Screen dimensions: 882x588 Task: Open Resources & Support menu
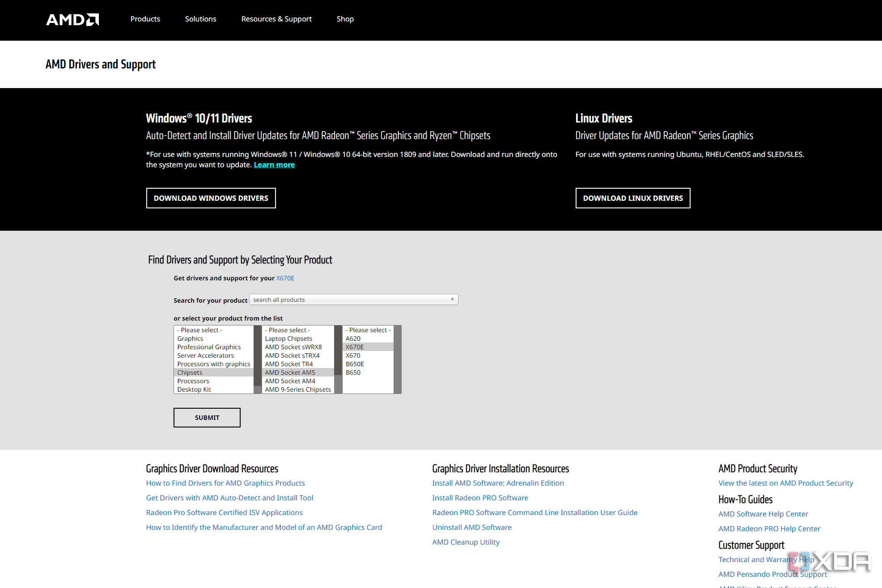pyautogui.click(x=276, y=19)
